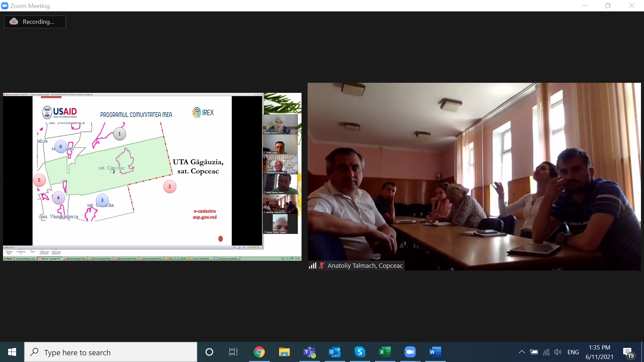Image resolution: width=644 pixels, height=362 pixels.
Task: Open the notification center with 19 alerts
Action: (628, 352)
